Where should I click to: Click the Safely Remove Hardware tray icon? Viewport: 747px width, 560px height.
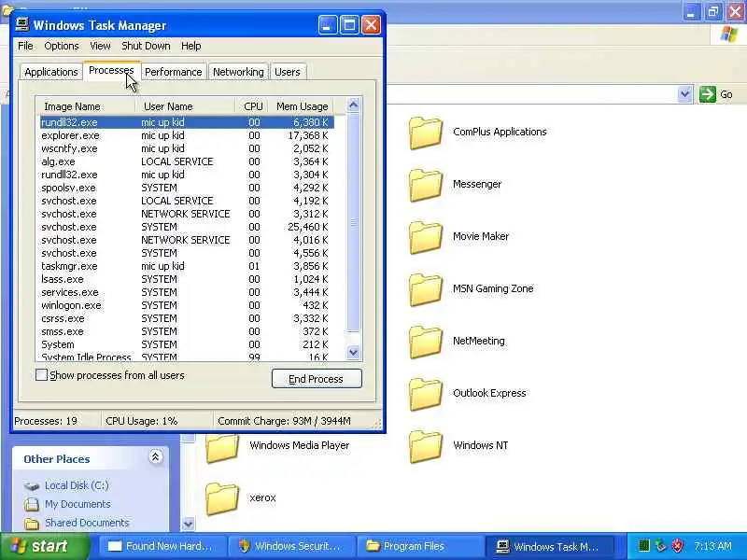pyautogui.click(x=660, y=546)
